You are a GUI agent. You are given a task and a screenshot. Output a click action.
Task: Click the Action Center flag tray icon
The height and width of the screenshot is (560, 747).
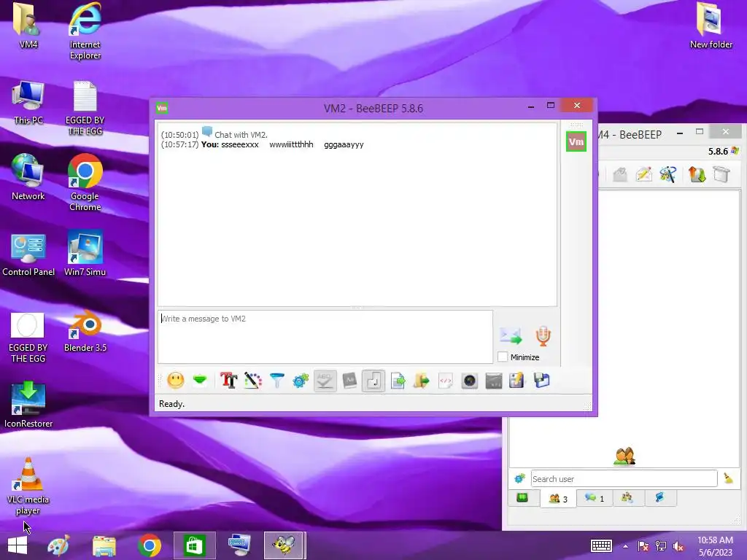pyautogui.click(x=643, y=546)
